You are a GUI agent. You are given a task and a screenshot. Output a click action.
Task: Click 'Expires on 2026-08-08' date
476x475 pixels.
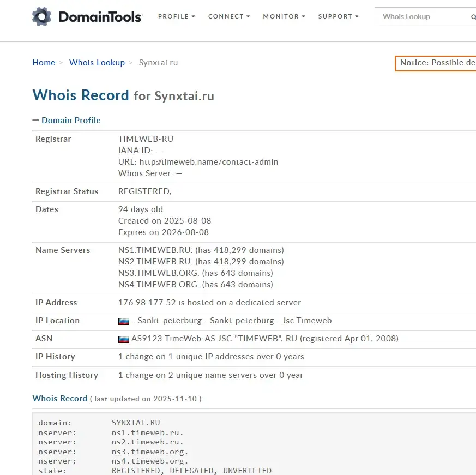click(164, 232)
